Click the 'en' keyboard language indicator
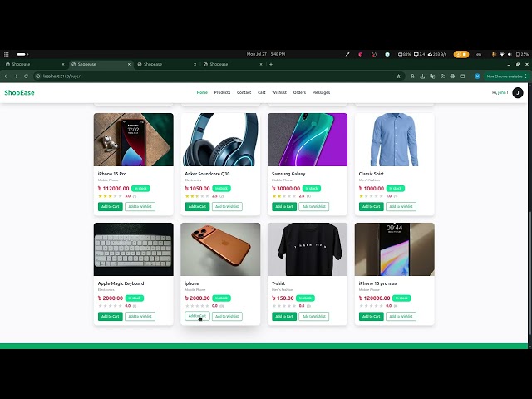Viewport: 532px width, 399px height. point(479,54)
